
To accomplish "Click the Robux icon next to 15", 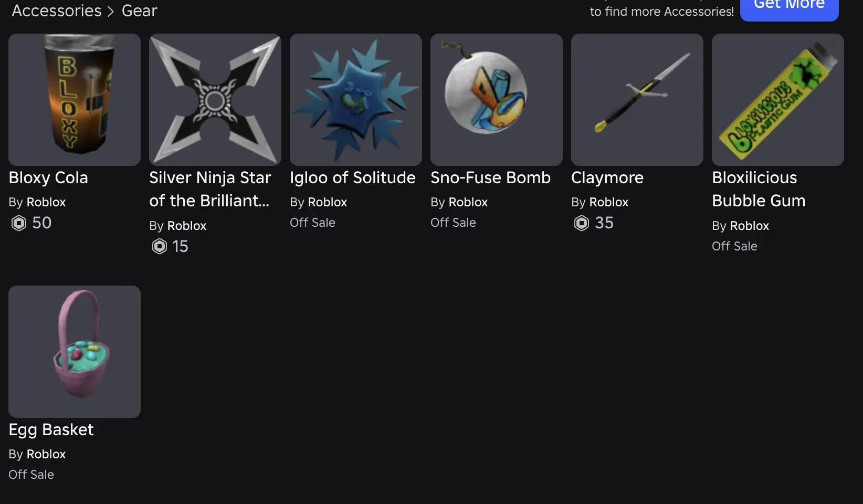I will point(160,246).
